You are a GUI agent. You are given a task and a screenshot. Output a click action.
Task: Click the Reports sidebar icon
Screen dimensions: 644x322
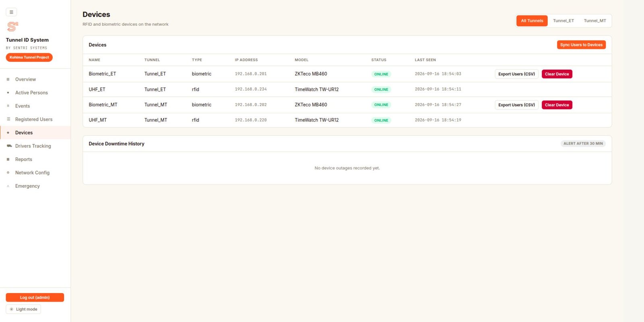click(x=8, y=159)
